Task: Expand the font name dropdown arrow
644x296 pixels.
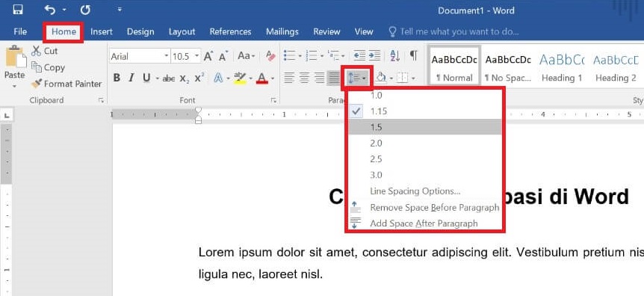Action: pyautogui.click(x=167, y=56)
